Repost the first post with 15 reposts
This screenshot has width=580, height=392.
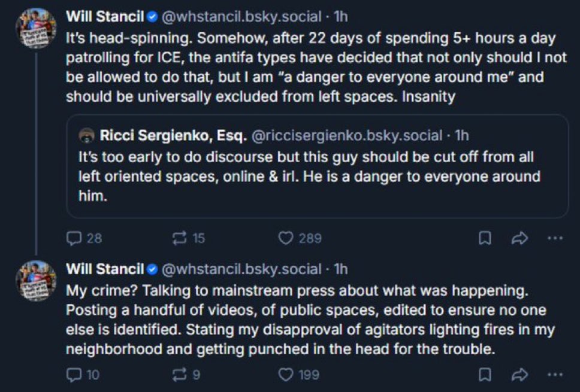178,238
